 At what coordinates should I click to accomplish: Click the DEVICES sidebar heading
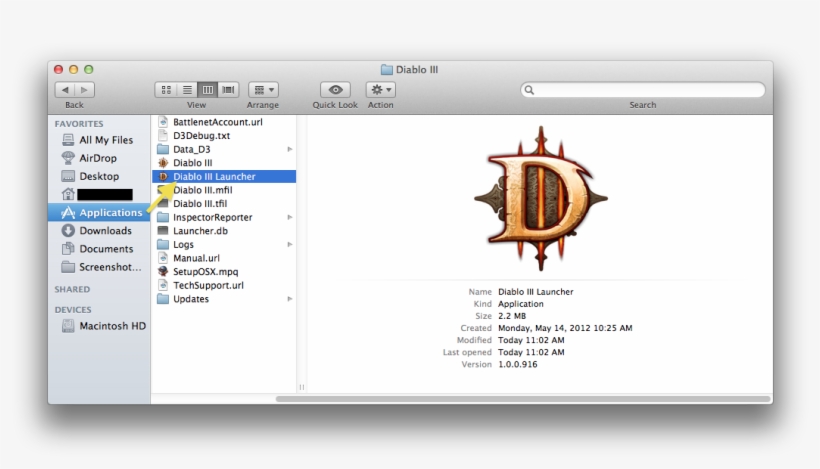(x=73, y=310)
